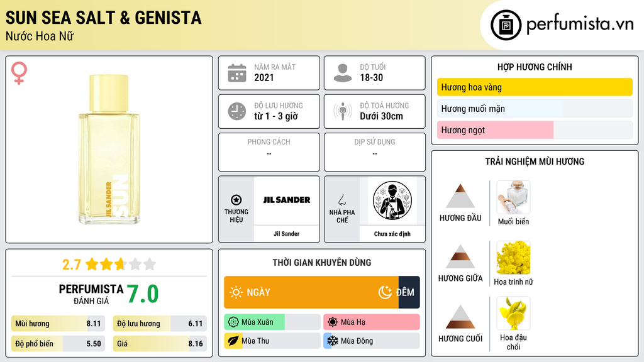Open the Muối biển sea salt note image
This screenshot has width=644, height=362.
(x=513, y=197)
